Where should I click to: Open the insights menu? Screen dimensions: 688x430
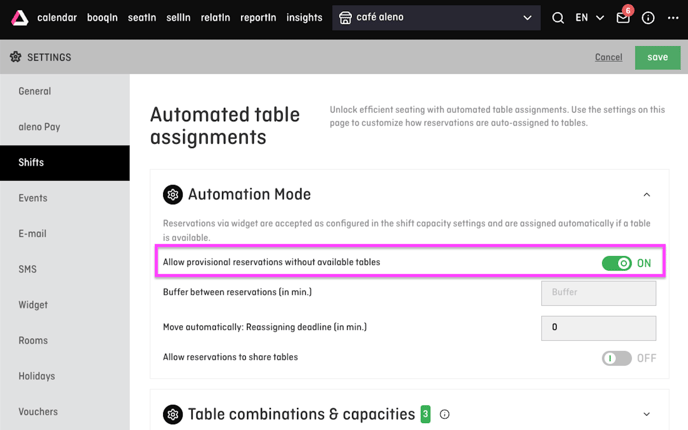(x=304, y=18)
